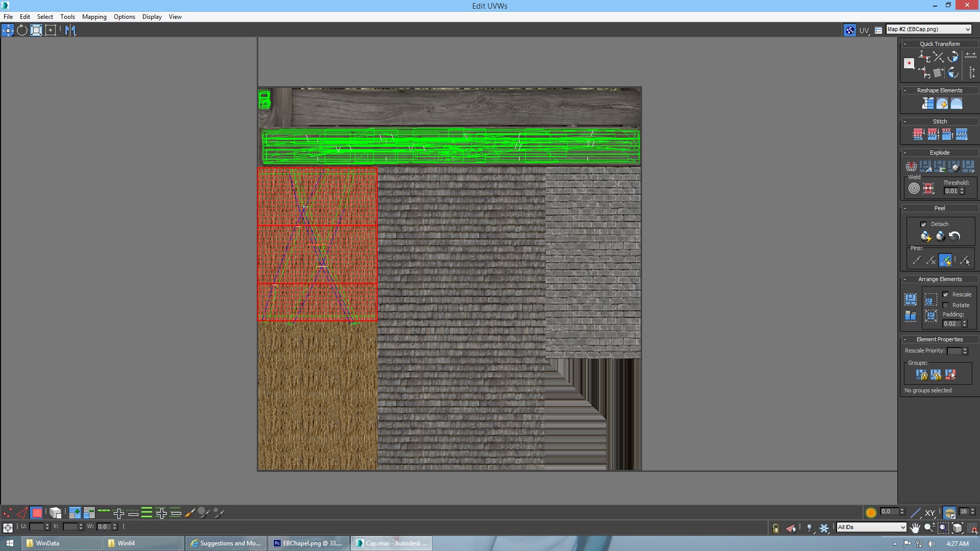Open the Tools menu
The width and height of the screenshot is (980, 551).
tap(67, 17)
